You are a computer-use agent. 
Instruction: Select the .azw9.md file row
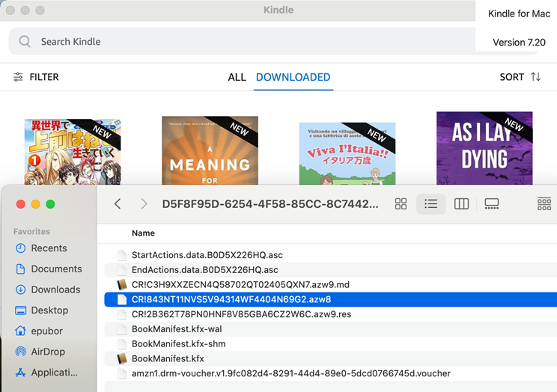[x=331, y=285]
